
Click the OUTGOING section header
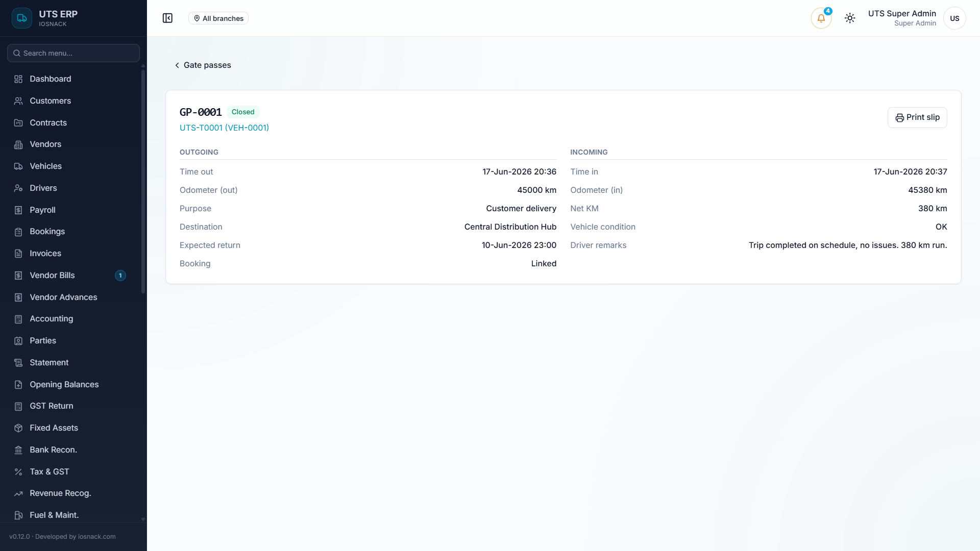[x=199, y=153]
